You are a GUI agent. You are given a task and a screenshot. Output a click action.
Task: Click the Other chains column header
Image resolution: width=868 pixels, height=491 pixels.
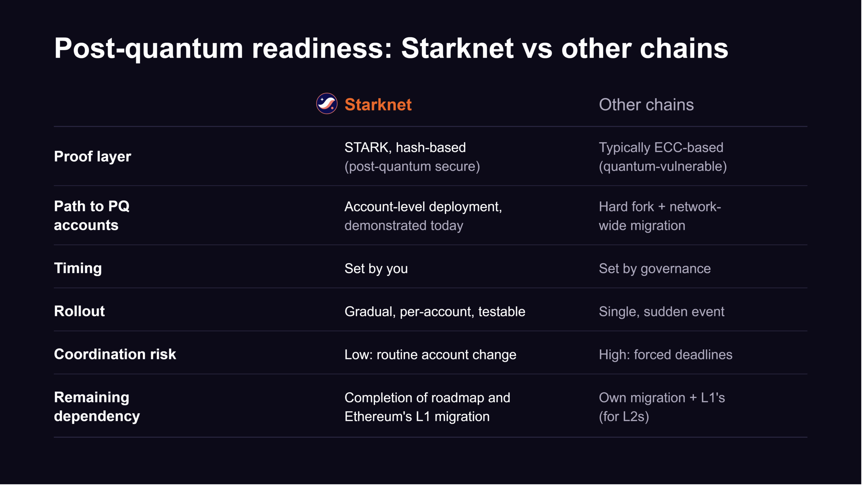click(646, 104)
